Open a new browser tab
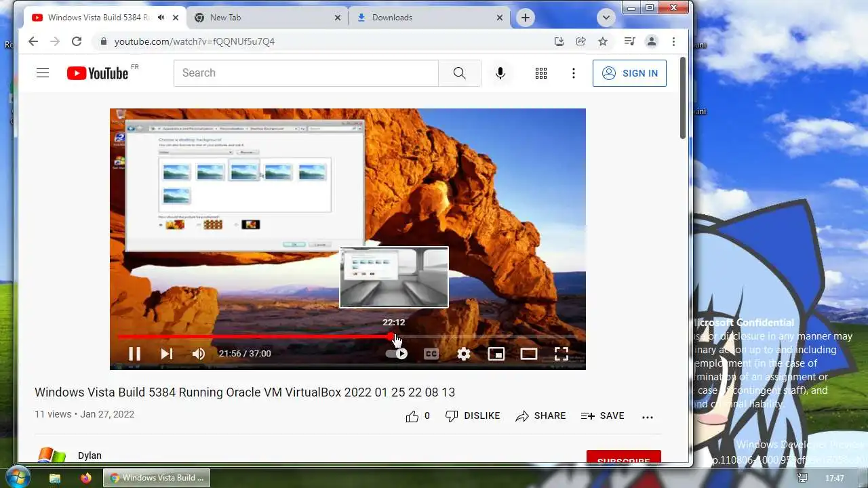868x488 pixels. tap(526, 18)
